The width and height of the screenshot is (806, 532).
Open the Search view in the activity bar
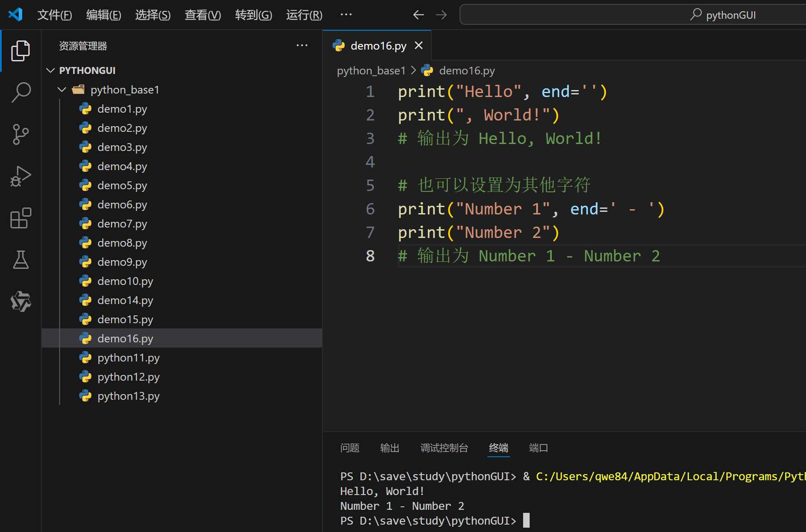point(20,92)
